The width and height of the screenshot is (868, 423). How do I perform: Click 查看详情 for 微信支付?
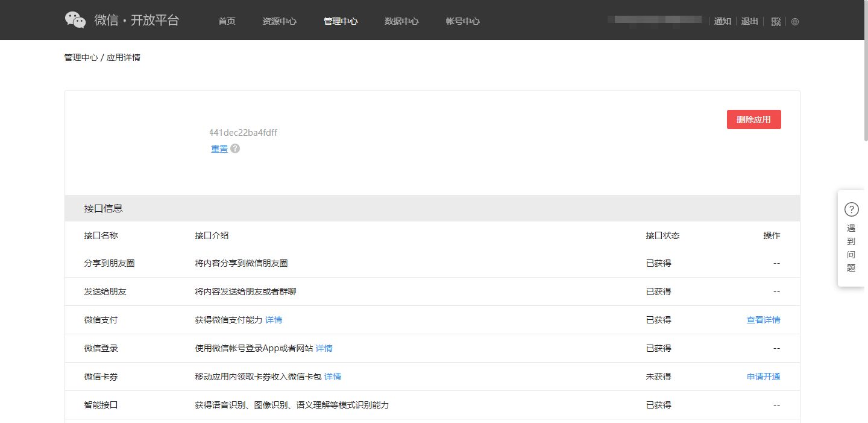pyautogui.click(x=763, y=320)
